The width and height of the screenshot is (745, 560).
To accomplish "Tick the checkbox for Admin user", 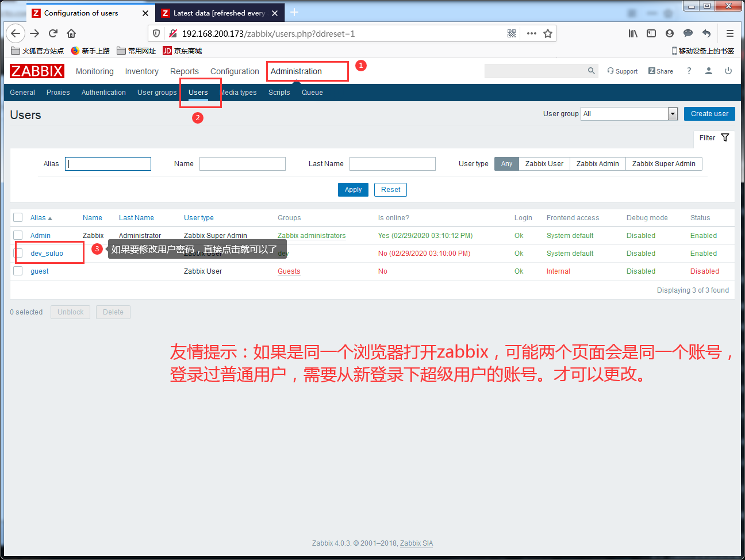I will pyautogui.click(x=18, y=235).
